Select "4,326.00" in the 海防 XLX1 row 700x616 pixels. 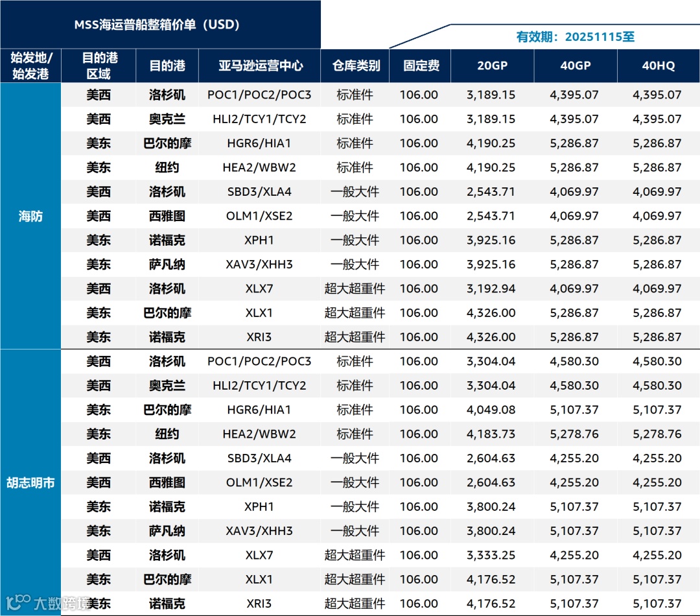[x=491, y=313]
